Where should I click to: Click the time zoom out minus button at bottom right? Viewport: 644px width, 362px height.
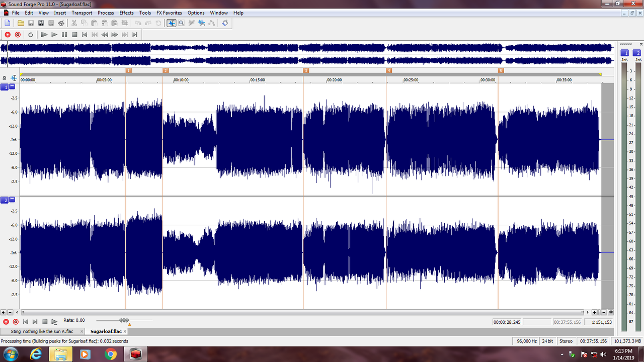(x=604, y=312)
